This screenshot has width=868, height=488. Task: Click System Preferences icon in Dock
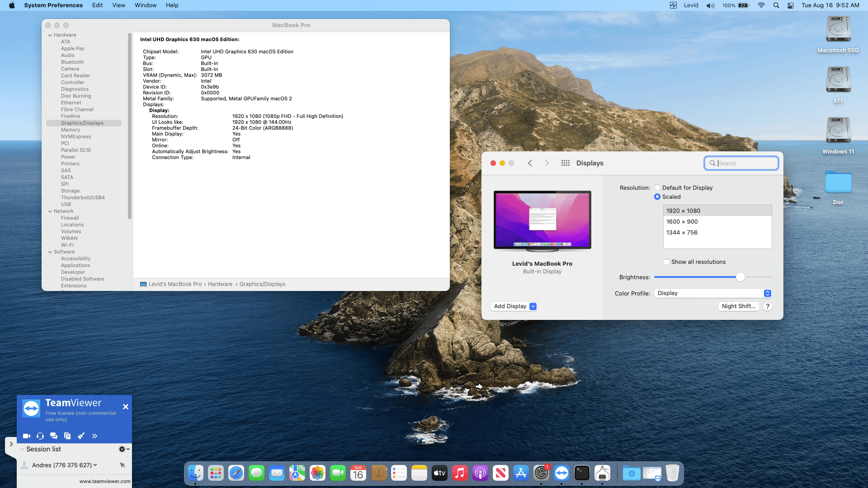point(541,473)
